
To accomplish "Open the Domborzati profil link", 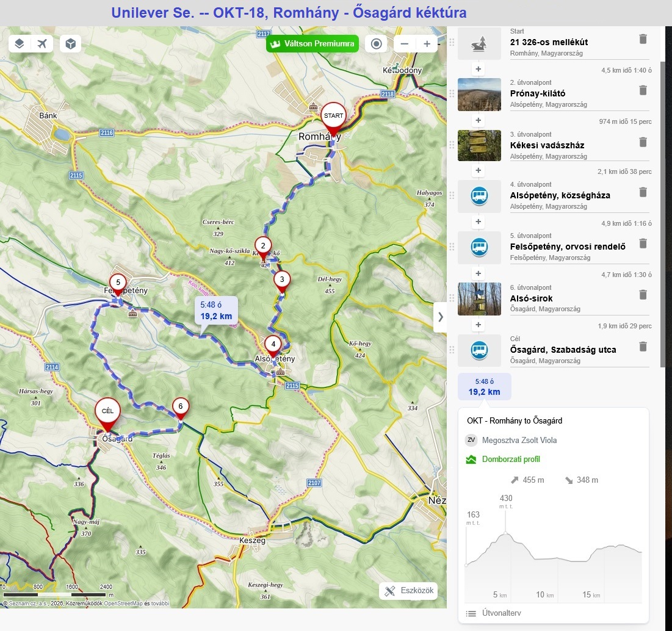I will point(510,460).
